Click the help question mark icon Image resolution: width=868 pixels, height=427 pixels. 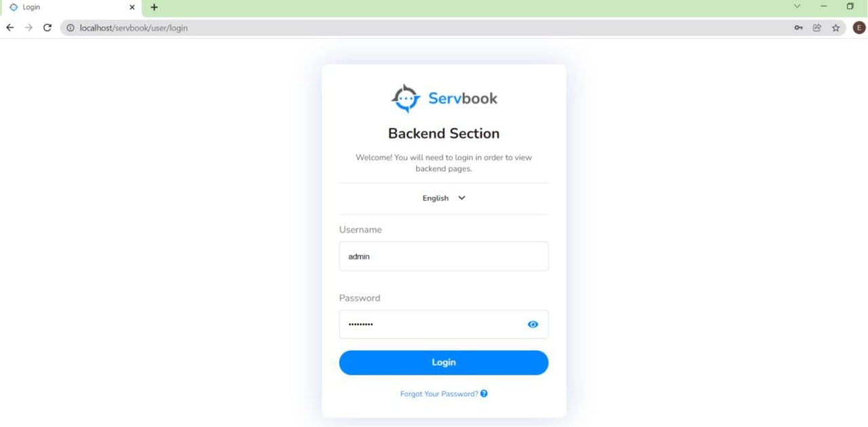coord(484,394)
